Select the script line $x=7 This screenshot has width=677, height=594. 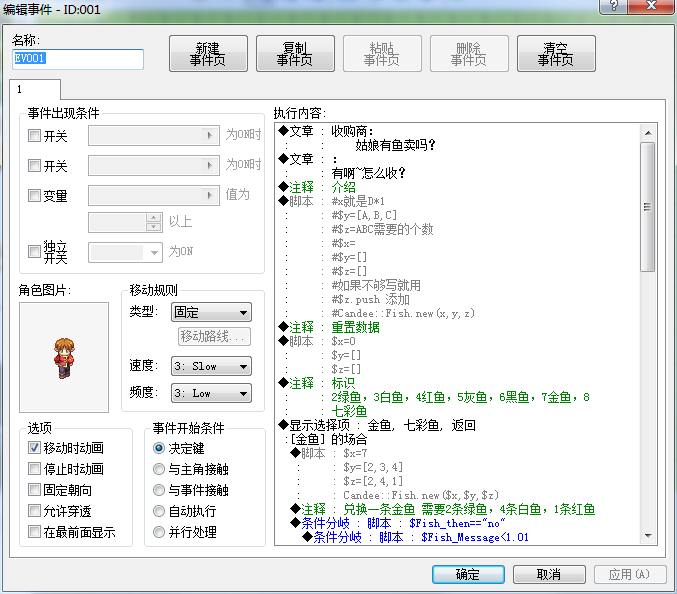pos(355,453)
